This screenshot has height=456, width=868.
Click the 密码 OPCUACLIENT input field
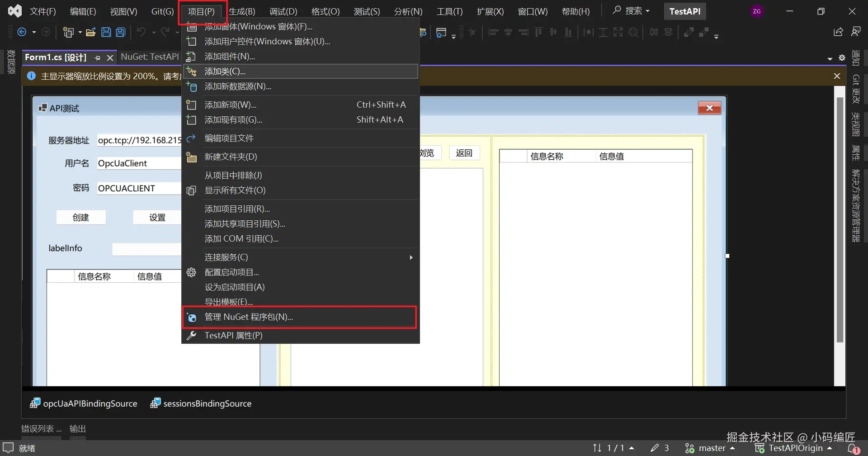pos(139,188)
